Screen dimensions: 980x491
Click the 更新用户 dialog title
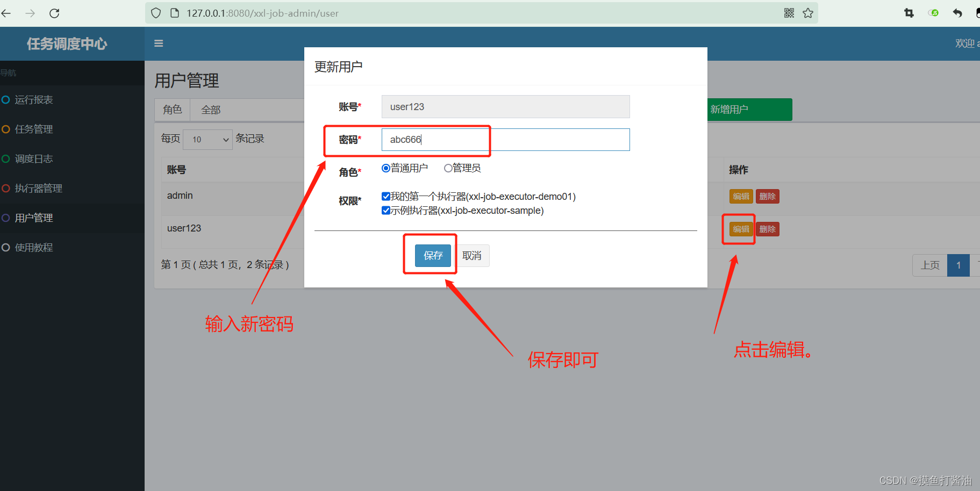[x=338, y=67]
